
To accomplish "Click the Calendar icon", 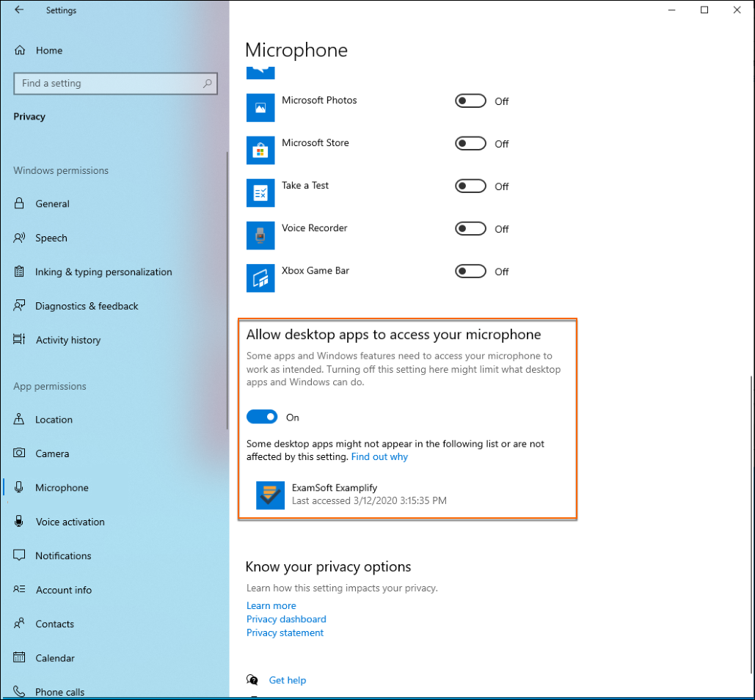I will click(19, 657).
